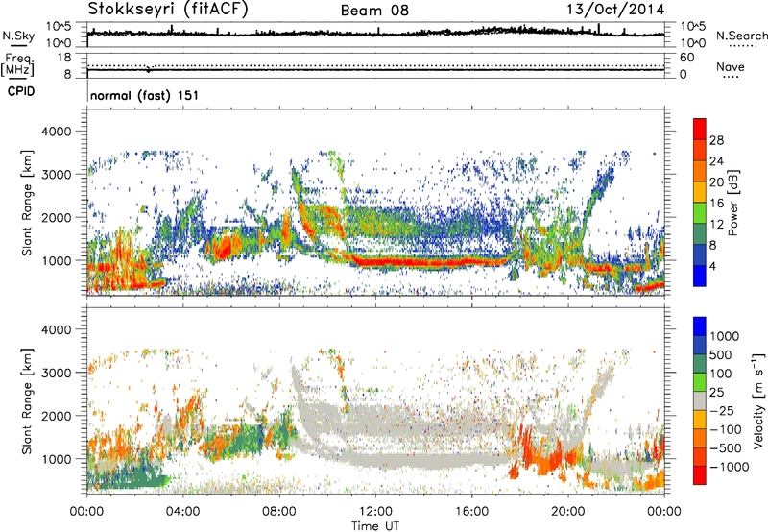Click the 18 label on frequency axis
This screenshot has height=532, width=768.
pos(64,58)
